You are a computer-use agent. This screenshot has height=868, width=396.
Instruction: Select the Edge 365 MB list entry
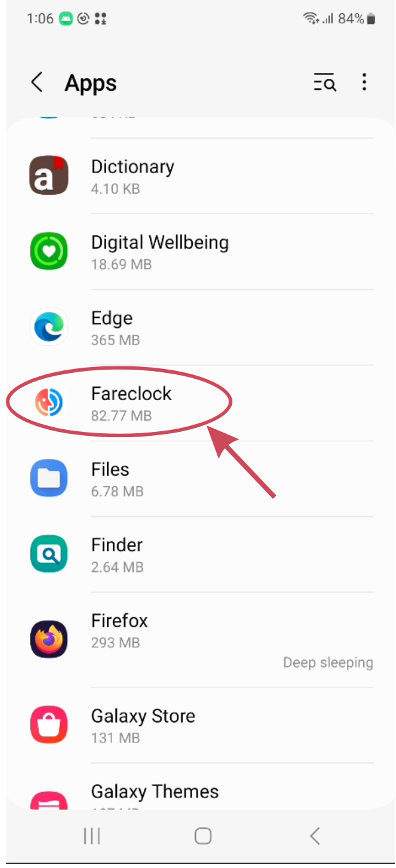(198, 327)
